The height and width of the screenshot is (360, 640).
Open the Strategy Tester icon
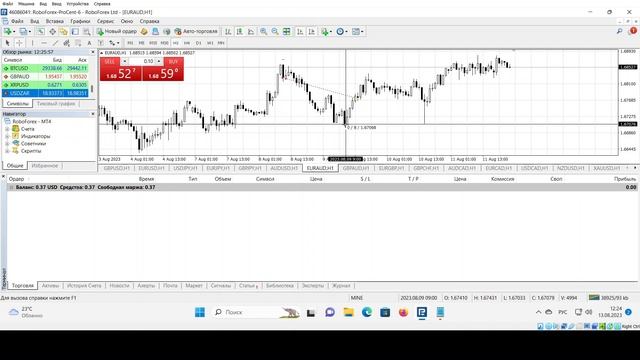pos(87,31)
